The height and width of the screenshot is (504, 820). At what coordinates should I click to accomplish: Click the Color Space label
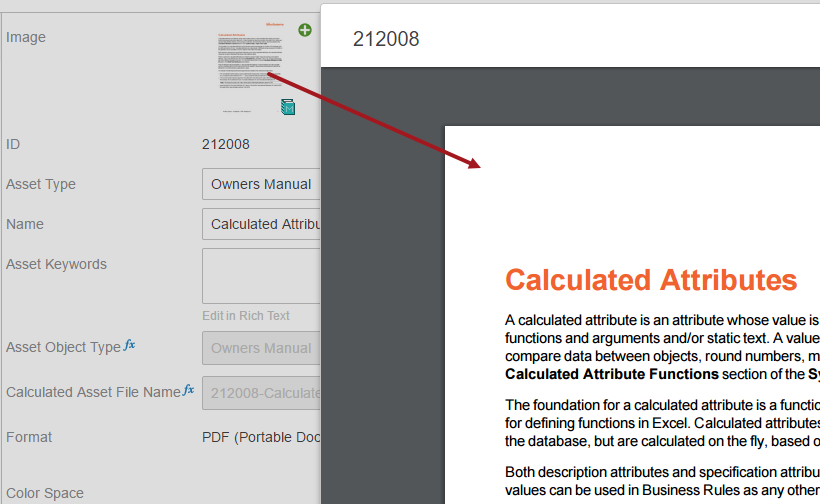click(x=44, y=493)
